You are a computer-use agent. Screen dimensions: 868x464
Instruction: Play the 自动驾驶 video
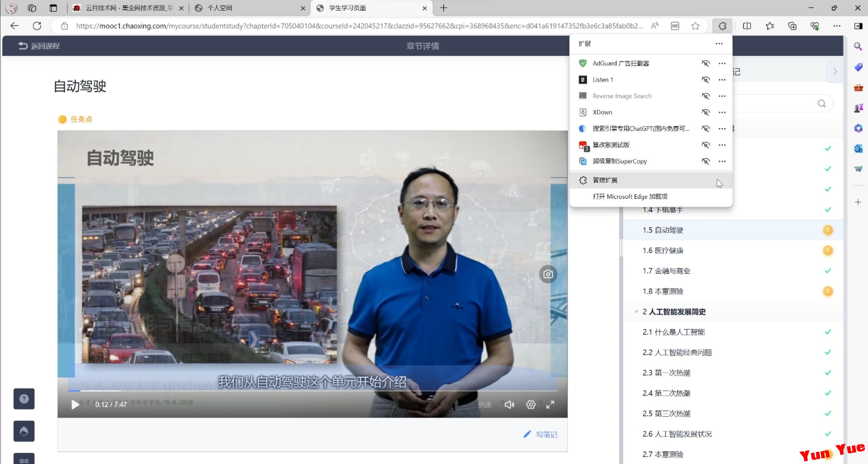click(75, 404)
